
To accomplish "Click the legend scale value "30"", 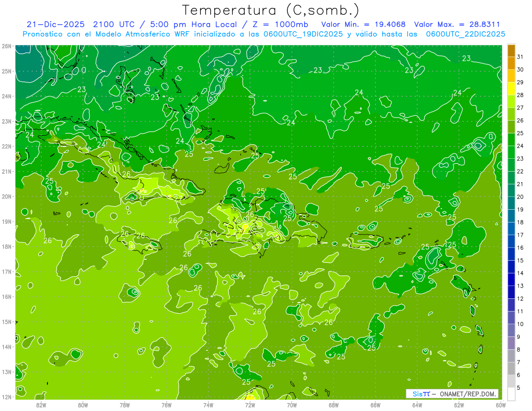I will [x=520, y=70].
